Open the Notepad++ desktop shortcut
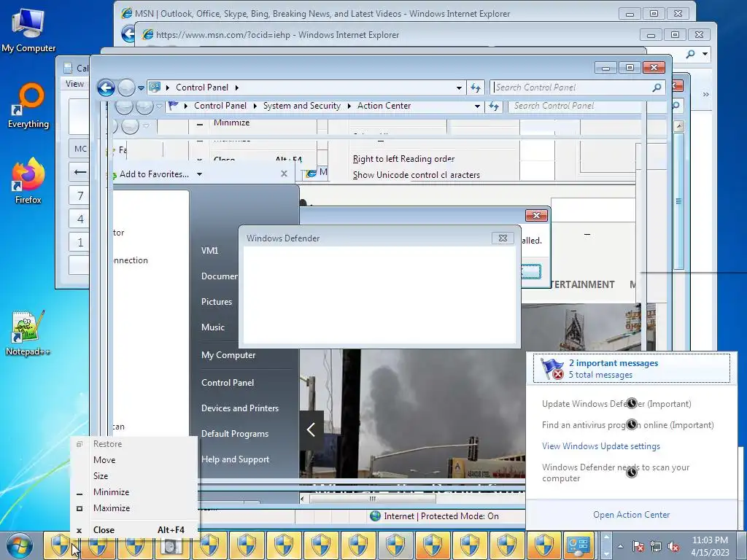The image size is (747, 560). [x=28, y=332]
